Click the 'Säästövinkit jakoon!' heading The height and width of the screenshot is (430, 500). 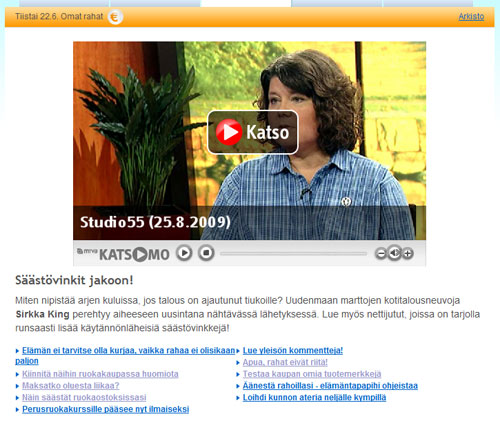click(x=74, y=280)
